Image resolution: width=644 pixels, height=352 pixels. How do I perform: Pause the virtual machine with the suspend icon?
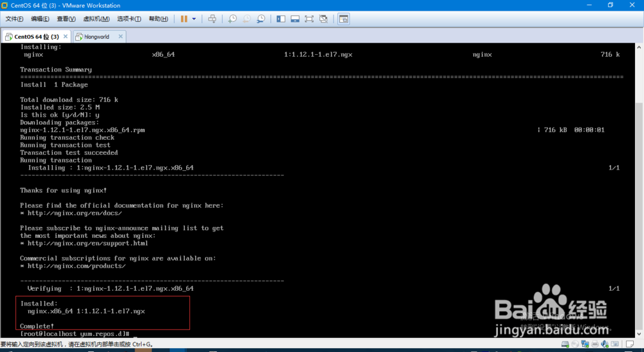point(184,19)
